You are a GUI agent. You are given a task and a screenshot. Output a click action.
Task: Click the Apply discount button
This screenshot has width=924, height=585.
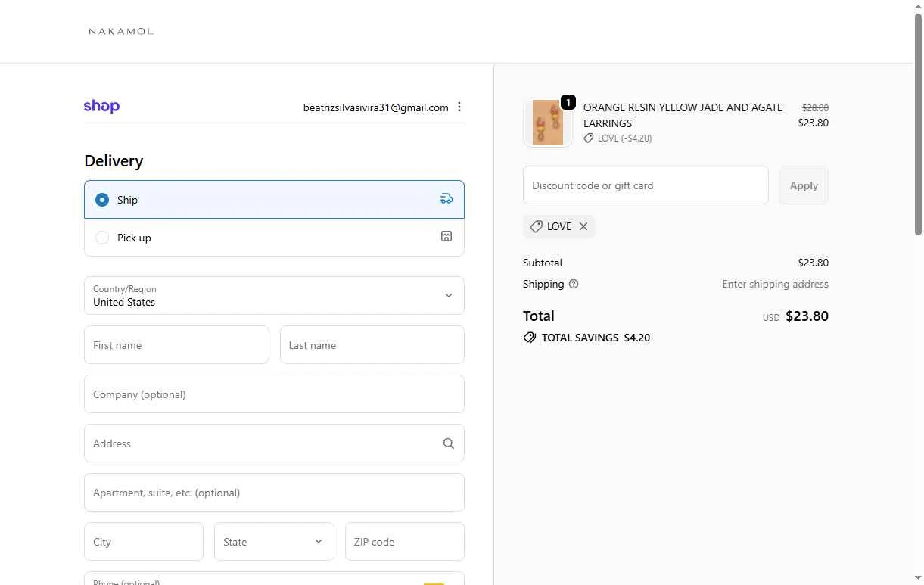point(804,185)
